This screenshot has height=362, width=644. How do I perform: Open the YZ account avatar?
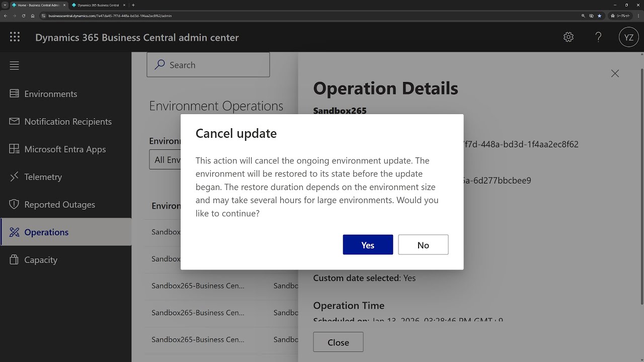click(x=628, y=37)
